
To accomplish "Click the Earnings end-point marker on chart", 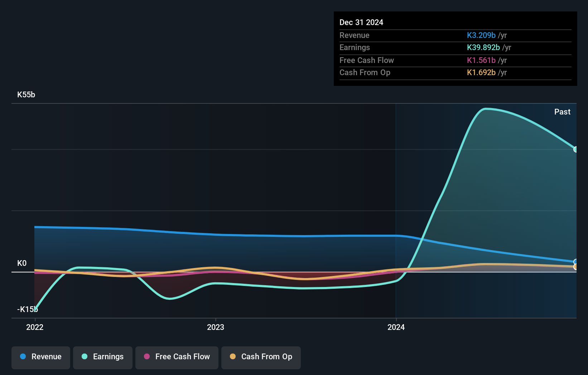I will click(575, 149).
